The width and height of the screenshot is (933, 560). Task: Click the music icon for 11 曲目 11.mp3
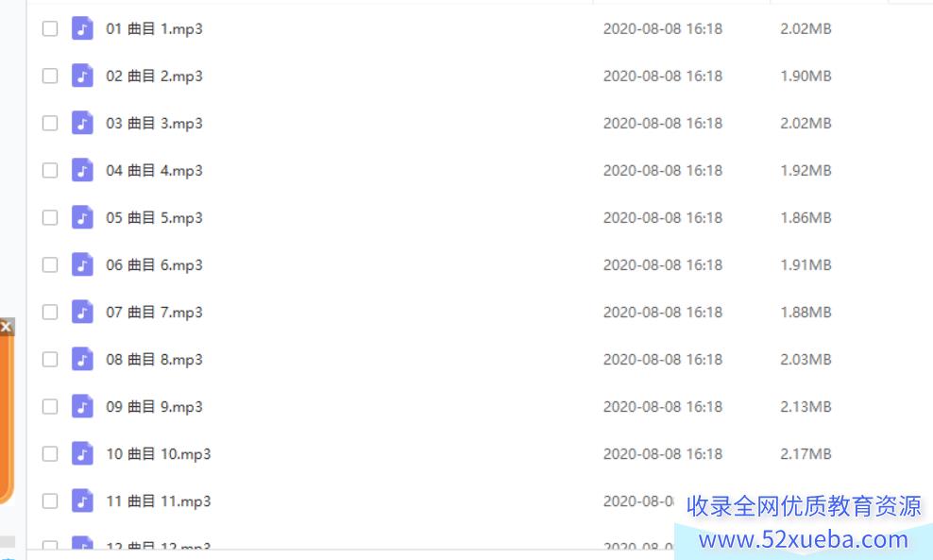82,501
